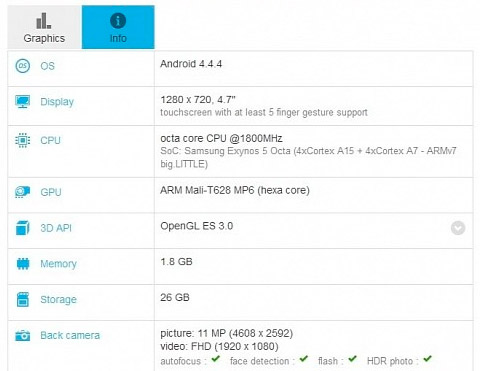This screenshot has width=480, height=371.
Task: Click the autofocus green checkmark
Action: coord(216,359)
